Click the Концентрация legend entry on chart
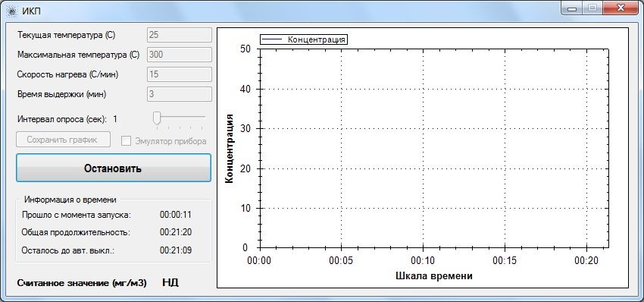 304,39
